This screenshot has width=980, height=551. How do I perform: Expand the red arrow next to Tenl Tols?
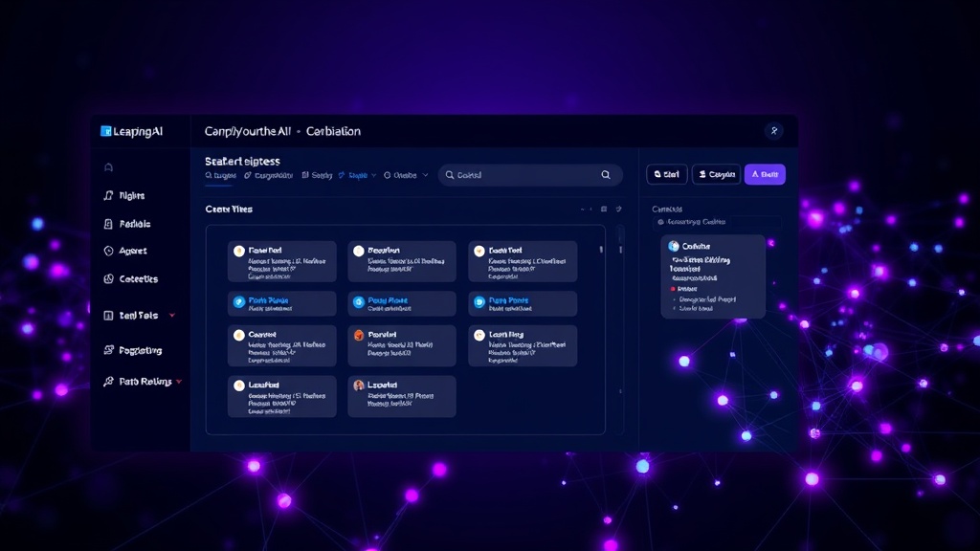[x=172, y=316]
